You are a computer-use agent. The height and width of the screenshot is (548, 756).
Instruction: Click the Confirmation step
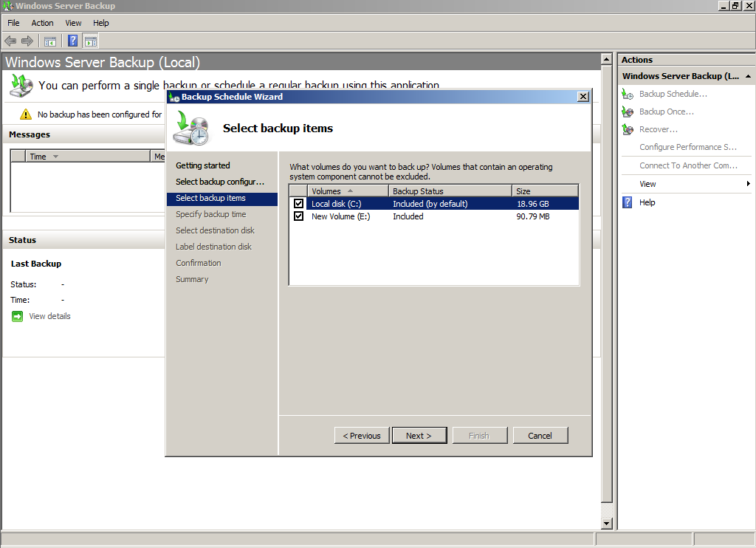coord(198,264)
